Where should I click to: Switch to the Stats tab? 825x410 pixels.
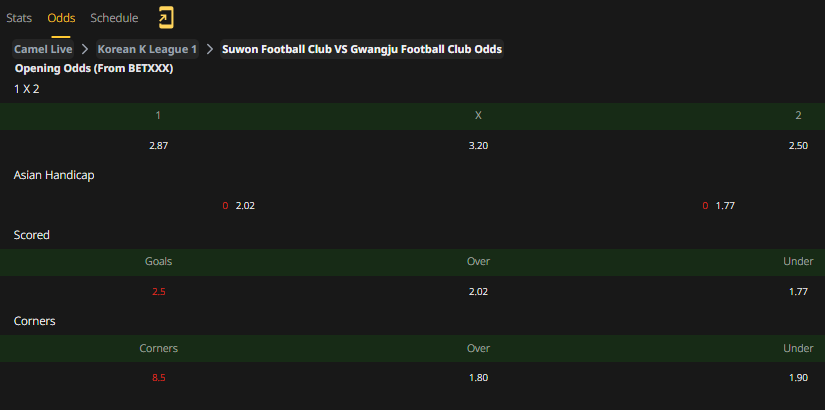(x=19, y=18)
